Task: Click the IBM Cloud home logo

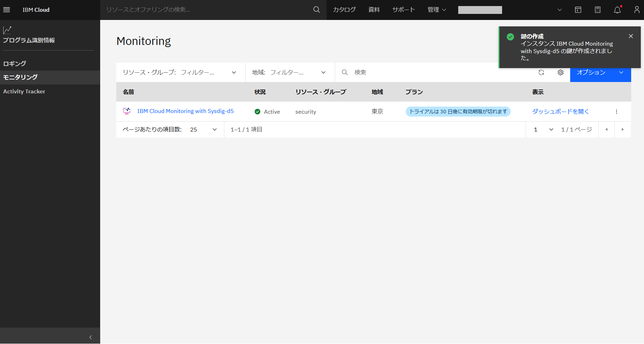Action: 36,10
